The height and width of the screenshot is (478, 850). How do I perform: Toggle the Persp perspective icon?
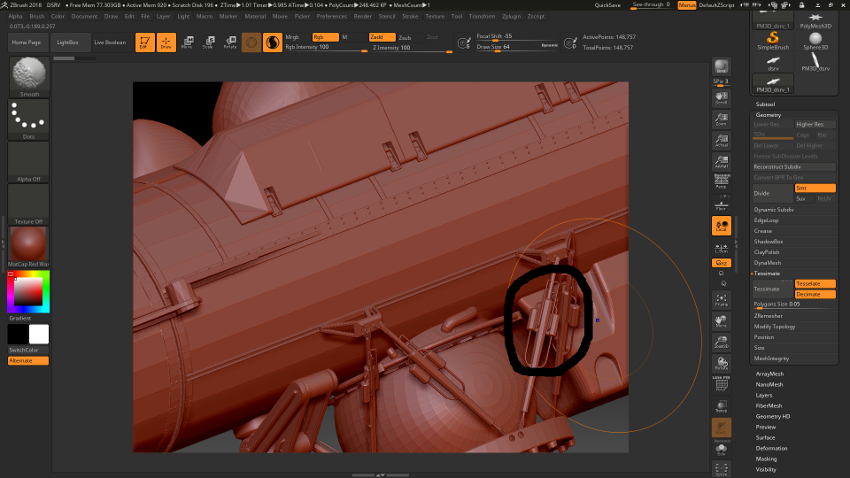tap(722, 182)
